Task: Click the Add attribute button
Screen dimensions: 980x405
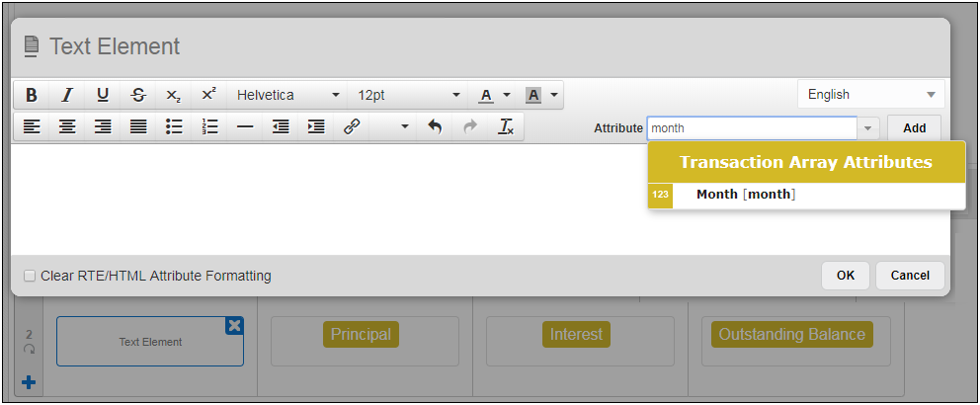Action: pos(914,128)
